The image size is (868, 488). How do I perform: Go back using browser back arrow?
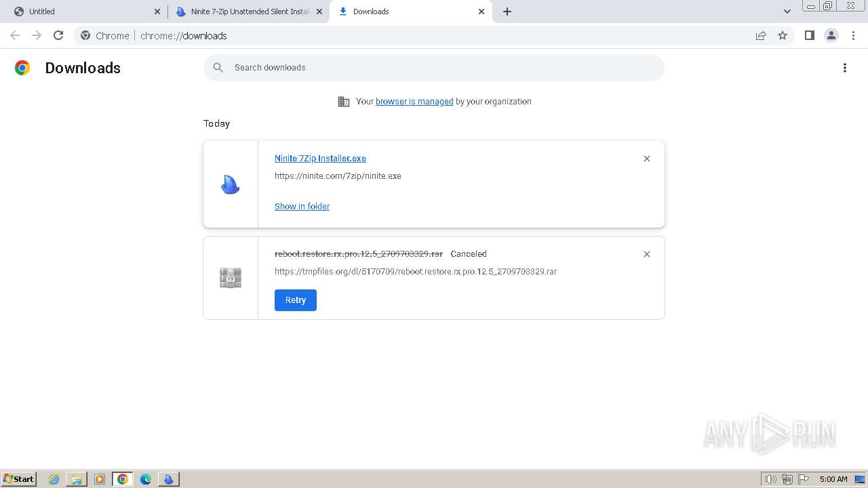click(15, 35)
